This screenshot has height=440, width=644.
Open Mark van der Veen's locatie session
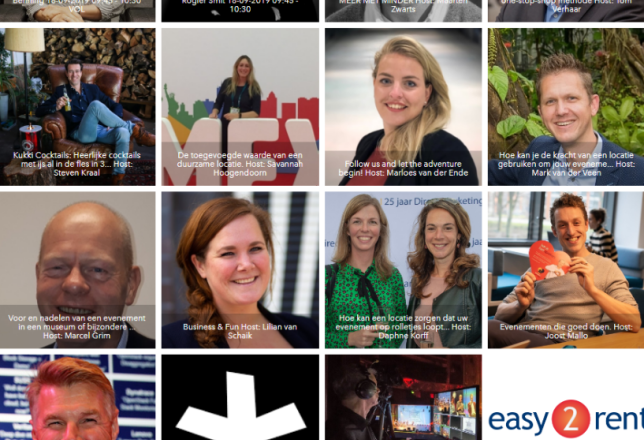(x=566, y=107)
